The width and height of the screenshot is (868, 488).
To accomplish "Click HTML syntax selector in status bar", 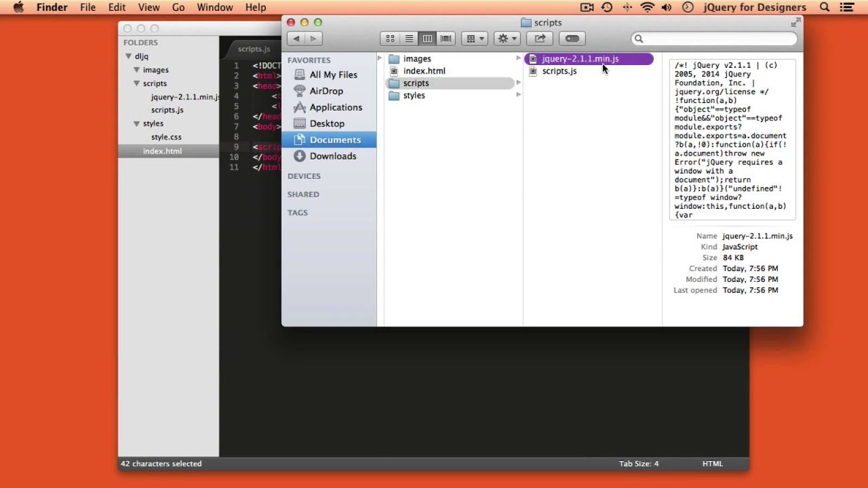I will pos(712,464).
